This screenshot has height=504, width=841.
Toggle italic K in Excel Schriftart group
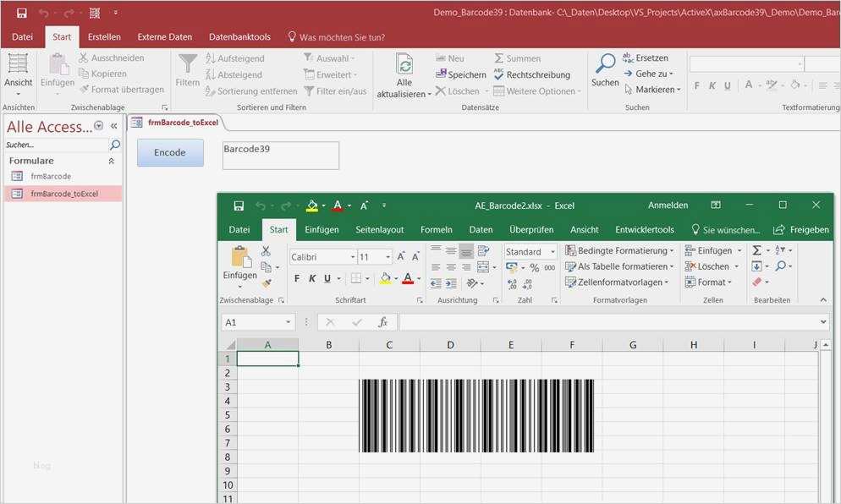pyautogui.click(x=312, y=278)
